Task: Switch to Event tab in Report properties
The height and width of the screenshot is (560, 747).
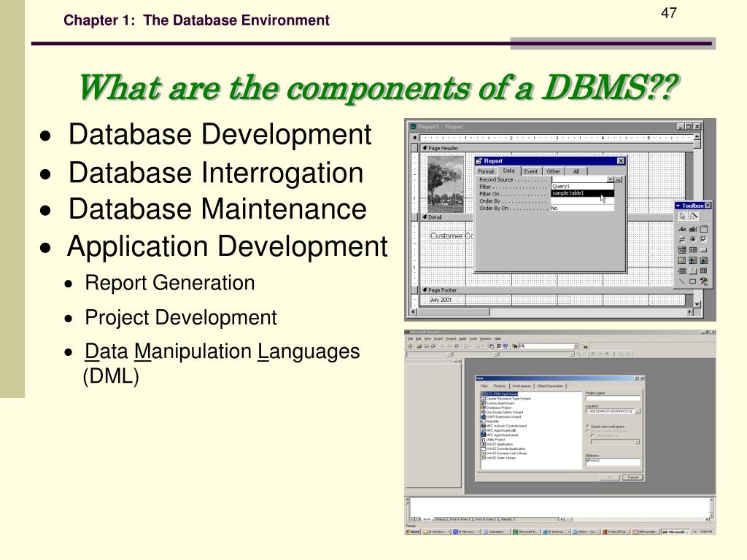Action: (x=531, y=171)
